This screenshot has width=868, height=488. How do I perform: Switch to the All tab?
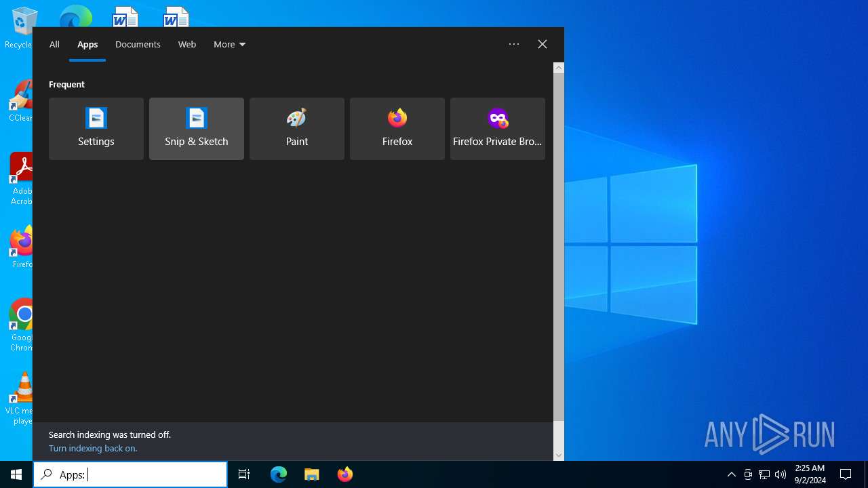tap(54, 44)
